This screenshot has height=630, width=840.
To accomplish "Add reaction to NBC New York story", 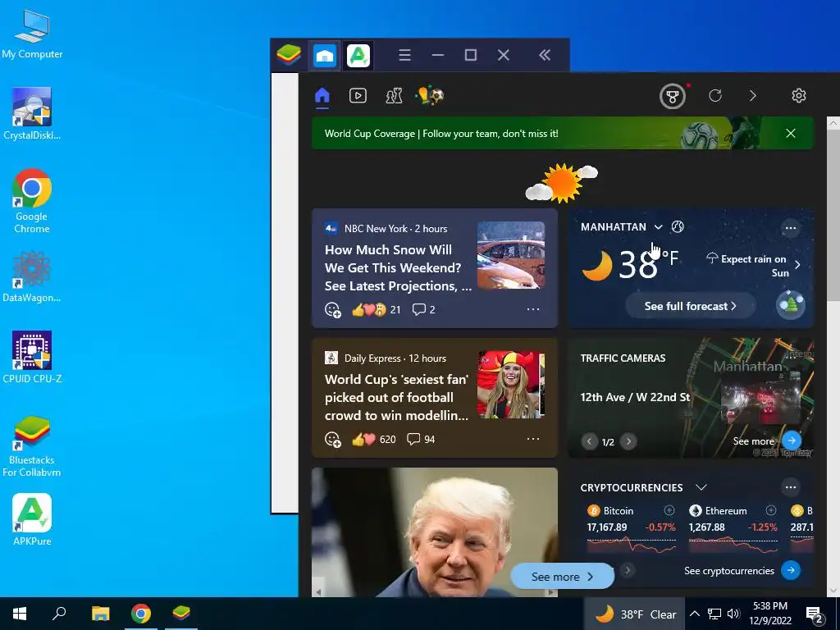I will (333, 309).
